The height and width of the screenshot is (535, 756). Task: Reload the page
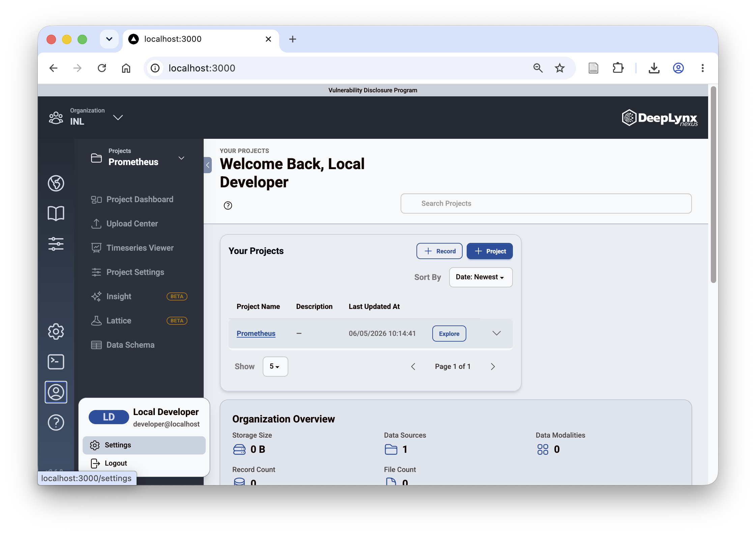[102, 68]
